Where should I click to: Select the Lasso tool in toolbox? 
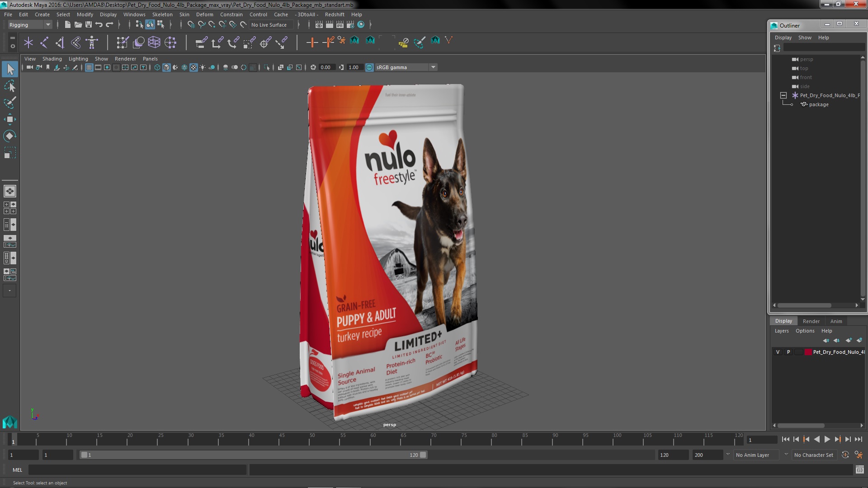9,86
